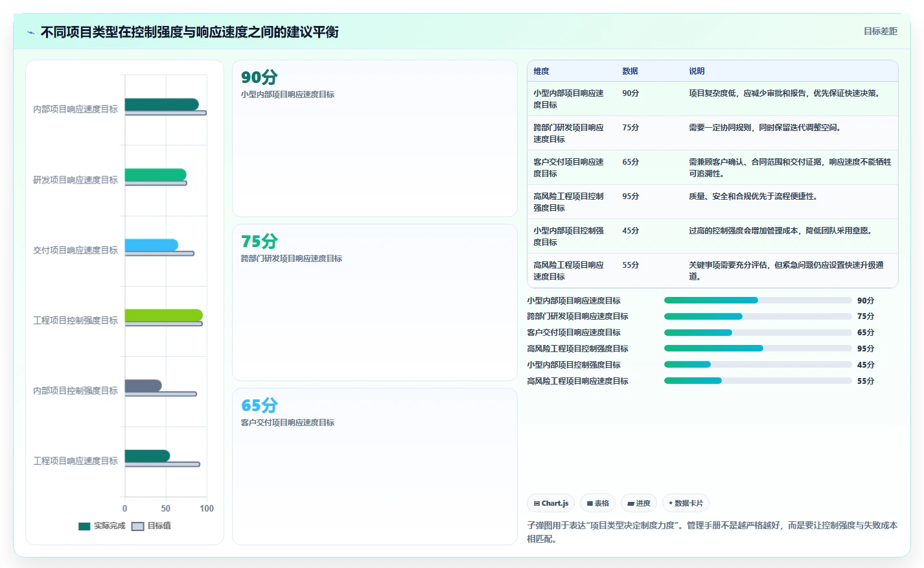This screenshot has height=568, width=924.
Task: Click the 维度 column header
Action: [x=541, y=71]
